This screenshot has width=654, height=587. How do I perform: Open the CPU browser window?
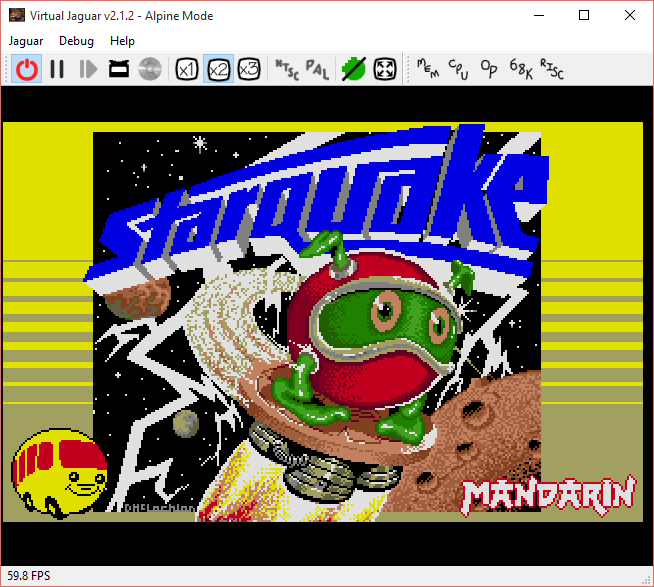(459, 68)
